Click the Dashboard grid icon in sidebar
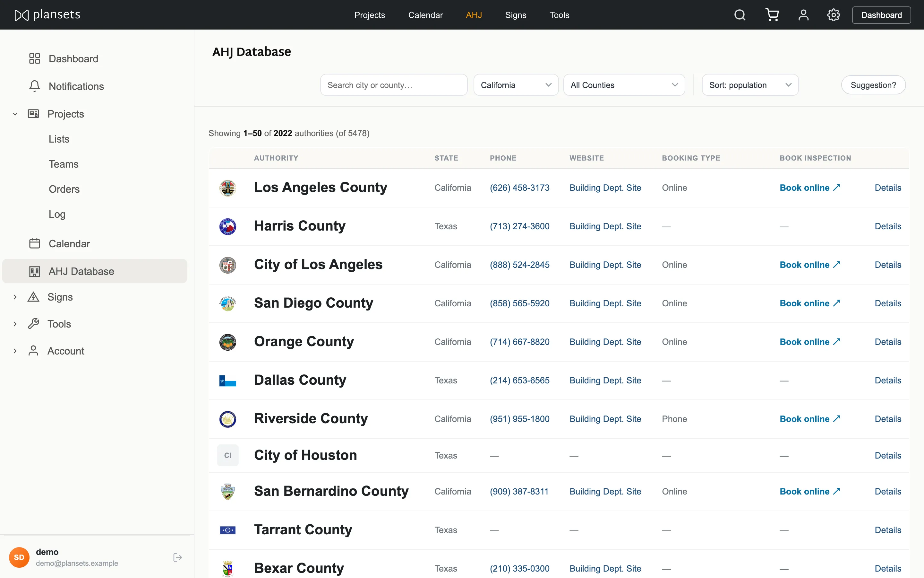Image resolution: width=924 pixels, height=578 pixels. pyautogui.click(x=34, y=58)
